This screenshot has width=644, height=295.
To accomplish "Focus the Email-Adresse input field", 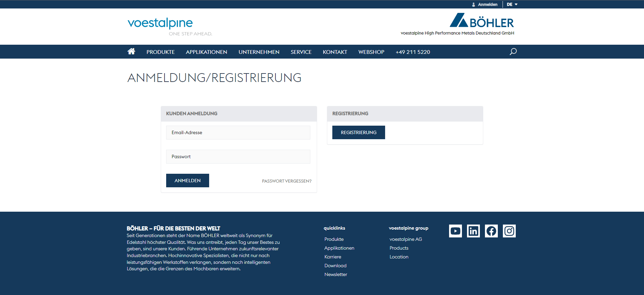I will click(238, 132).
